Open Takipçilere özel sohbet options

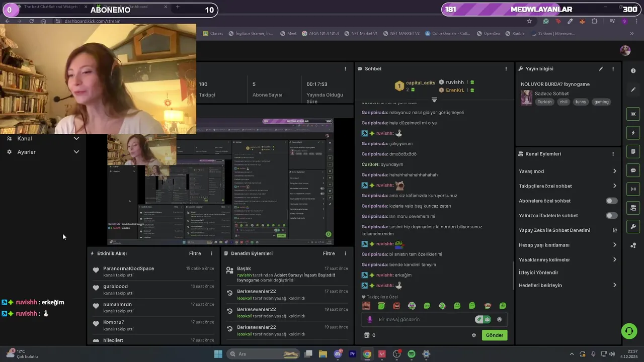pyautogui.click(x=614, y=186)
